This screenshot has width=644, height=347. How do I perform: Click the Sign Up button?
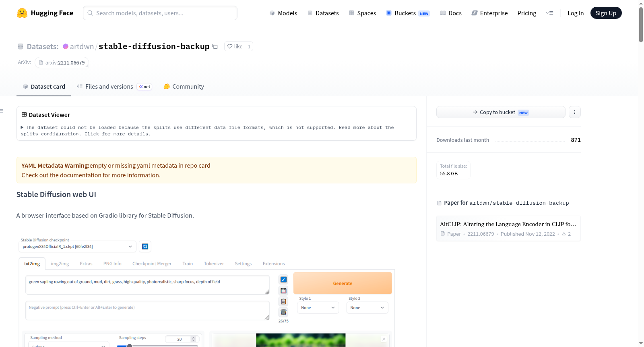click(606, 13)
